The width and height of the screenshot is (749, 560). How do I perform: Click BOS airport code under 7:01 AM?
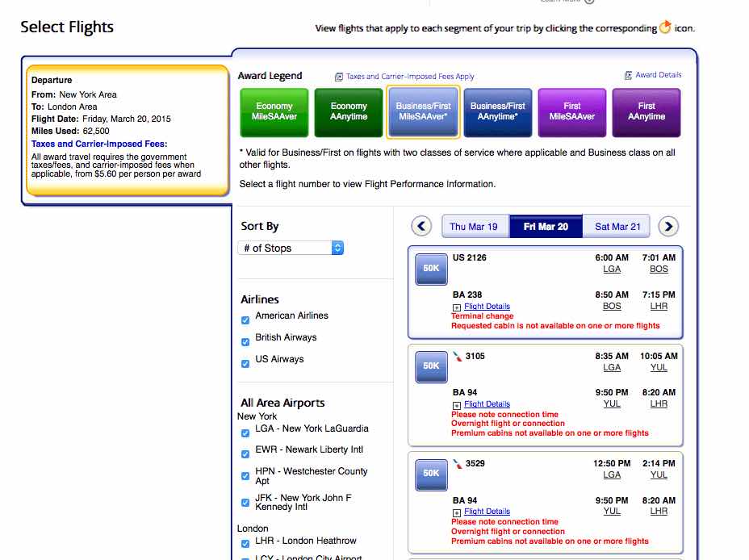pos(659,270)
